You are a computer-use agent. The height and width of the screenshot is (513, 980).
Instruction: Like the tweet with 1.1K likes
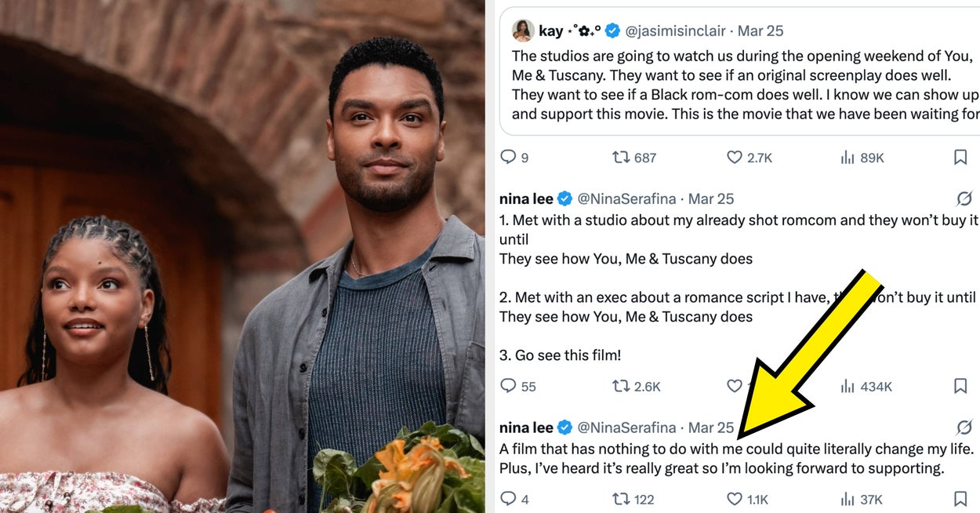coord(735,499)
